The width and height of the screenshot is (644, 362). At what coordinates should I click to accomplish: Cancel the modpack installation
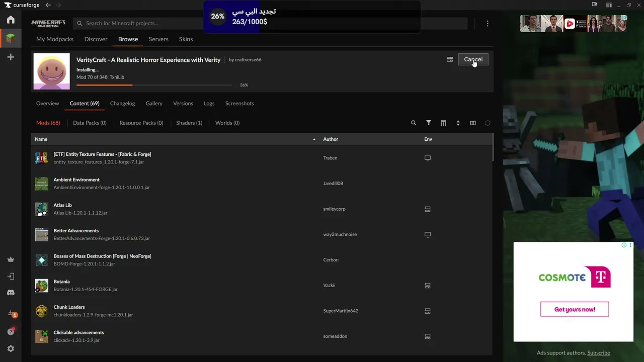pos(473,59)
